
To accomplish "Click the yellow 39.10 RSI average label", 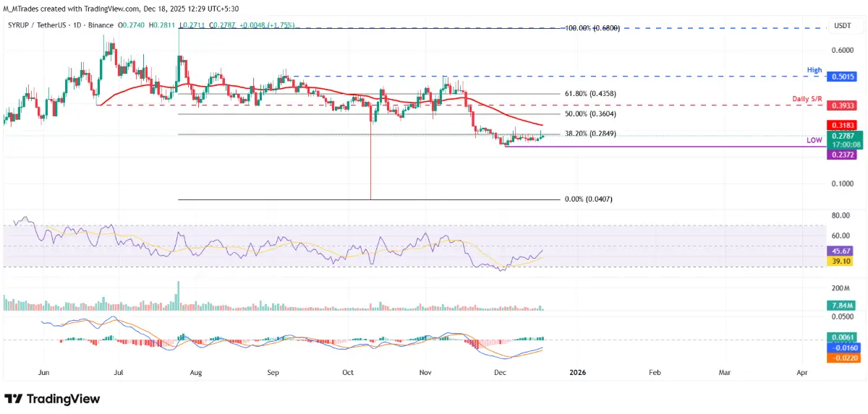I will (x=841, y=261).
